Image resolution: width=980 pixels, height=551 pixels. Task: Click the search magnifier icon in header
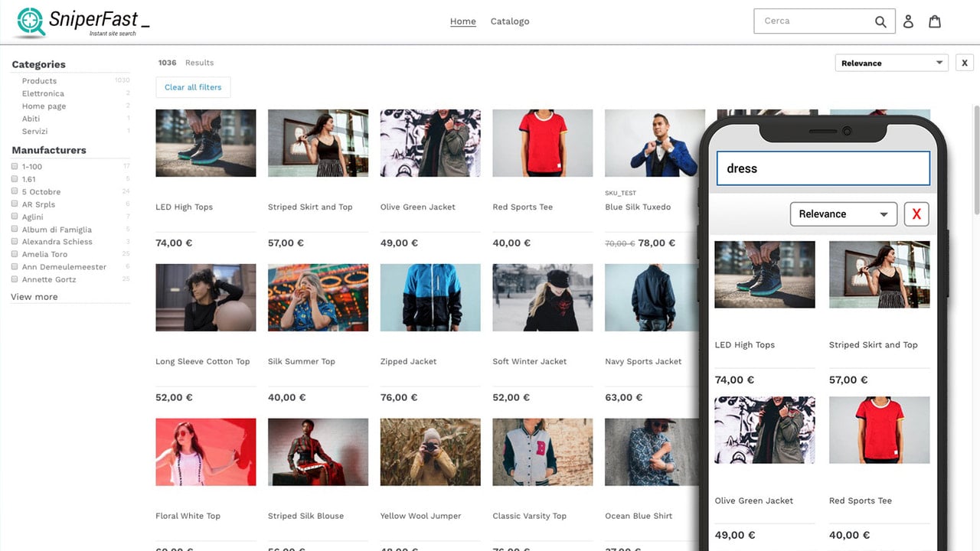click(880, 21)
